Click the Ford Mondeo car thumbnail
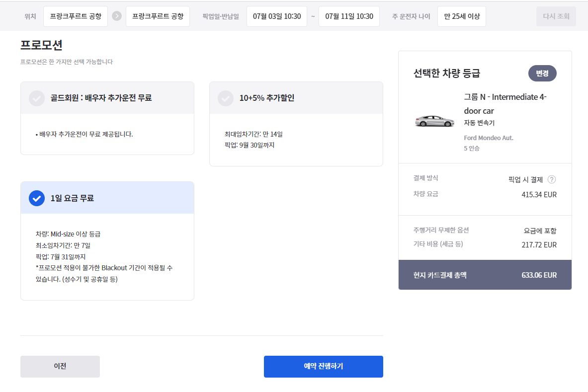 (x=434, y=121)
